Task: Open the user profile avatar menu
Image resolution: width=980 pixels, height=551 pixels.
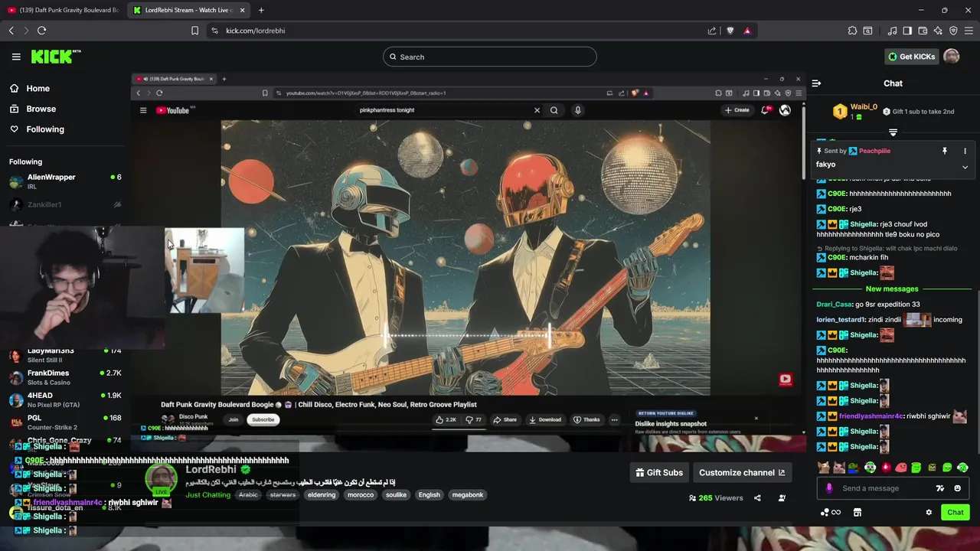Action: [951, 57]
